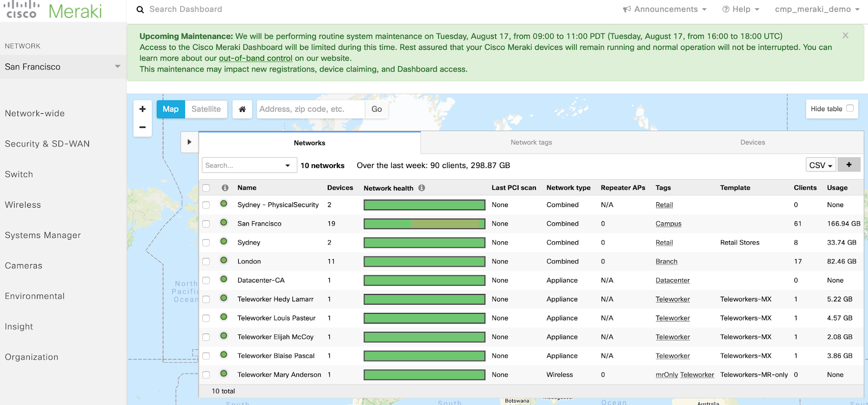
Task: Open the Cameras menu
Action: tap(23, 266)
